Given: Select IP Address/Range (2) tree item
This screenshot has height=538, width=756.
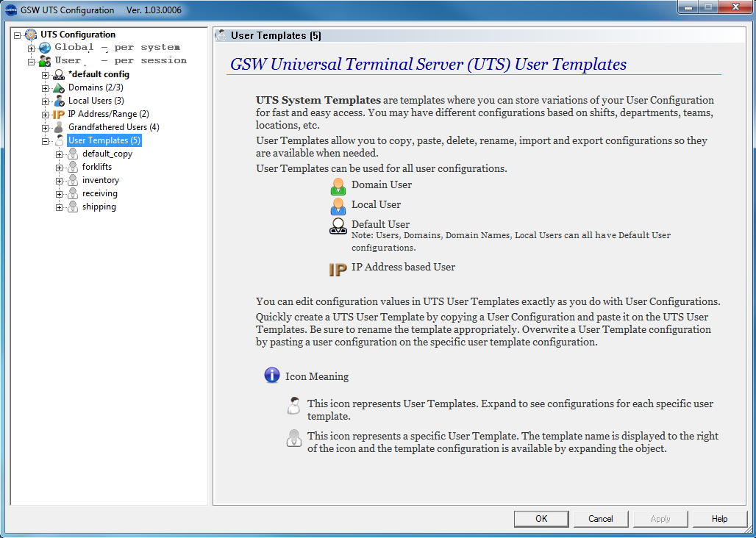Looking at the screenshot, I should pyautogui.click(x=109, y=114).
